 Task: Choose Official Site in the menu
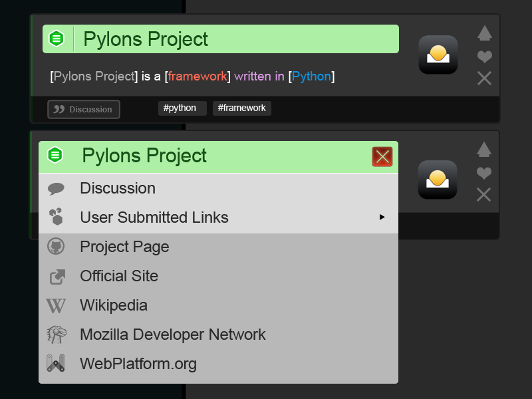[x=219, y=276]
